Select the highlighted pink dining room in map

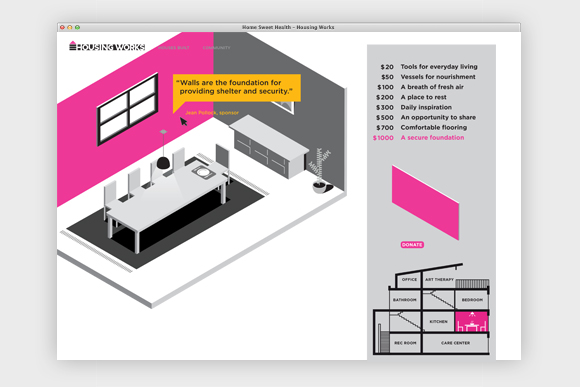pos(471,322)
